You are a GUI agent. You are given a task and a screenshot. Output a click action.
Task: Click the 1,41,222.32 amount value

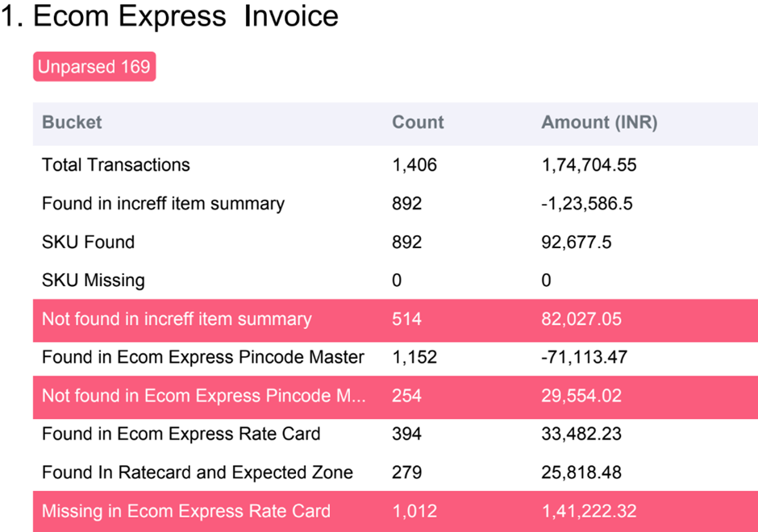589,511
